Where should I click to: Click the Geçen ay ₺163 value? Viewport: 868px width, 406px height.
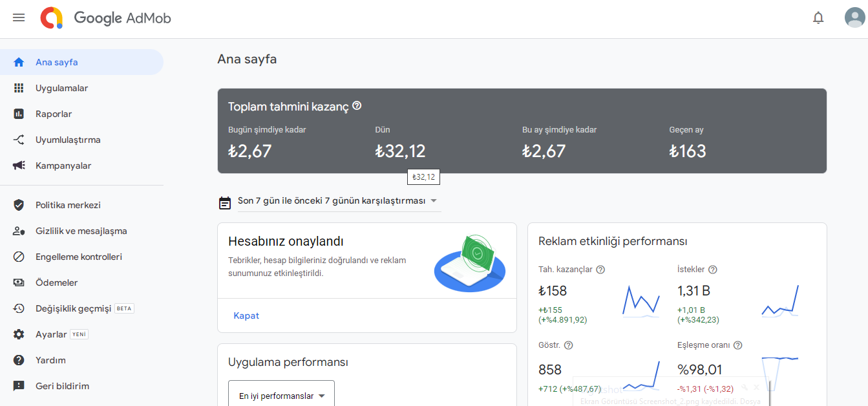pyautogui.click(x=688, y=151)
